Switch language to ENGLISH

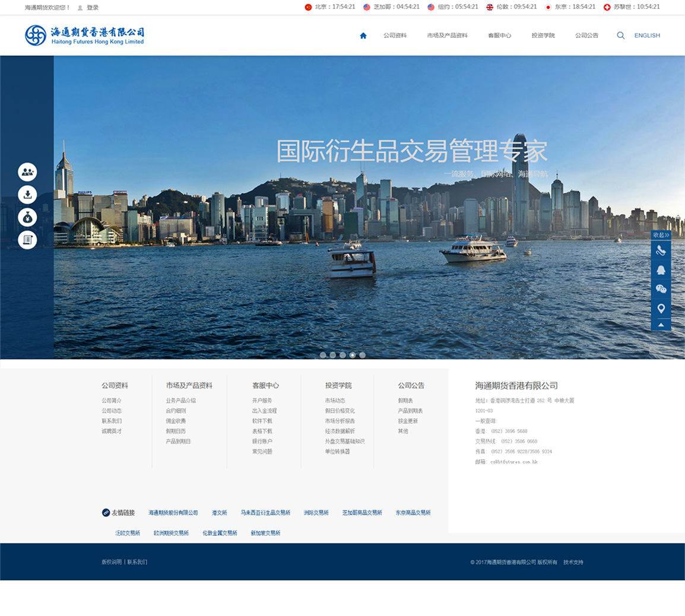(x=647, y=36)
